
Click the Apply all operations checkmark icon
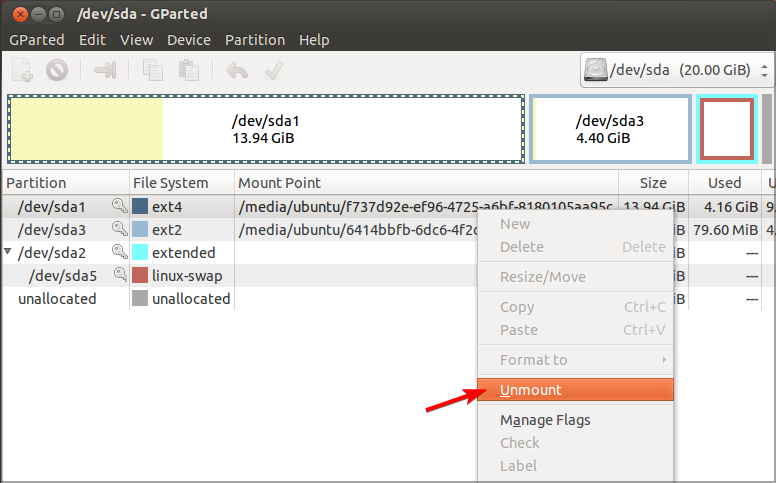pos(271,70)
